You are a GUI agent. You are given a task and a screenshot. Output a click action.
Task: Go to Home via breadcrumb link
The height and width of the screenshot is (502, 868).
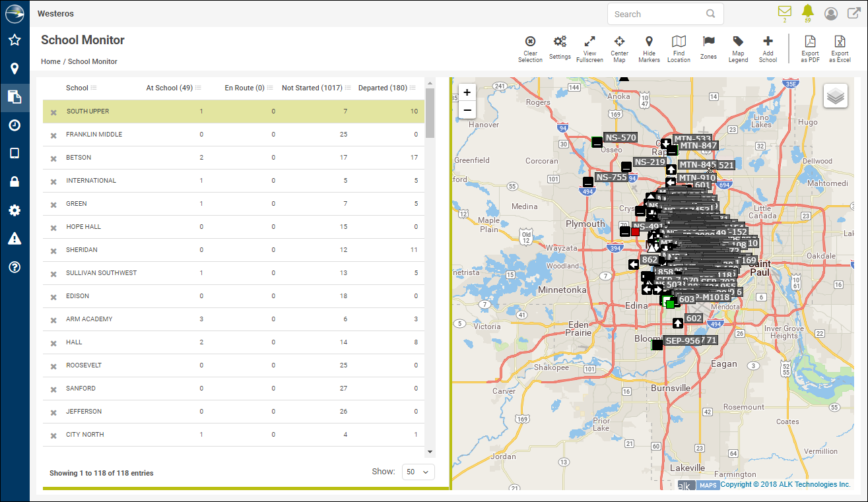[x=50, y=61]
